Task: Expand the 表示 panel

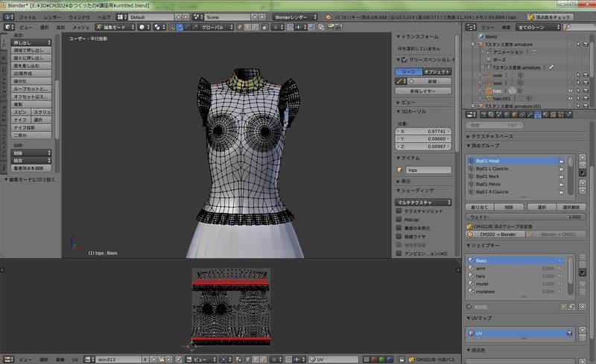Action: 403,181
